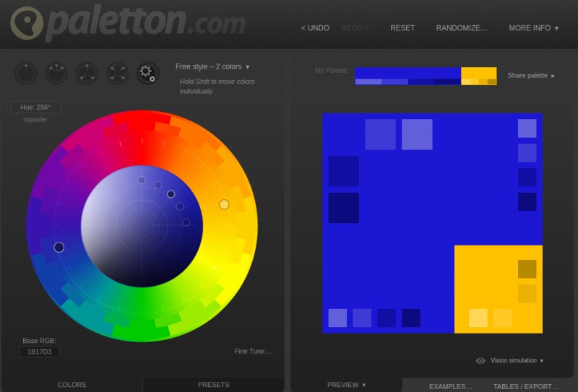Click the opposite label under Hue
The width and height of the screenshot is (578, 392).
click(x=35, y=120)
